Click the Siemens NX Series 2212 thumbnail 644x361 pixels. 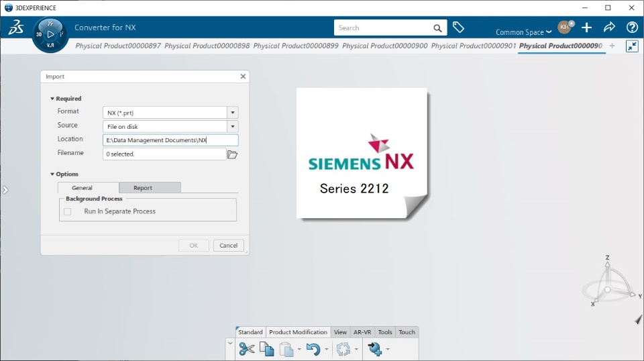[x=362, y=153]
